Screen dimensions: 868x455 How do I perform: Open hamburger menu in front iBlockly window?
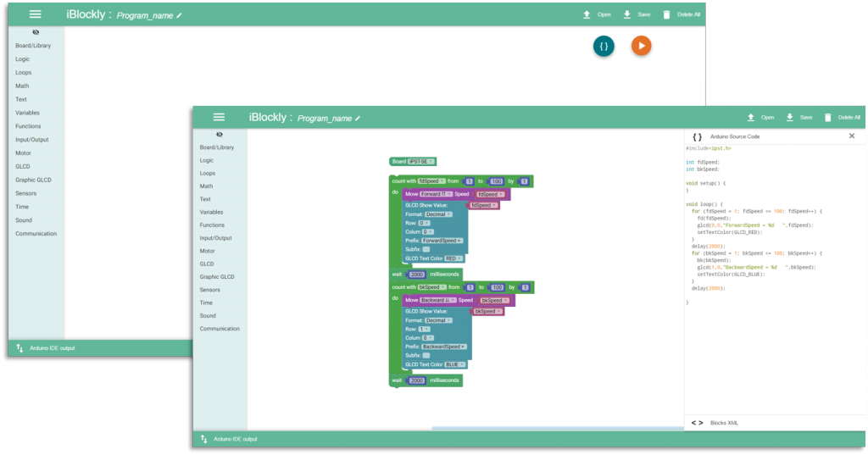219,117
